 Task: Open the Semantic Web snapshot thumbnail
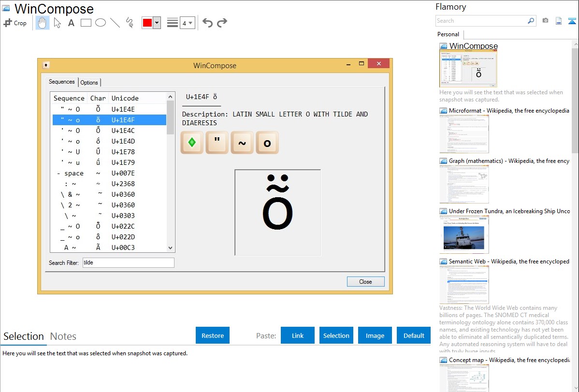(464, 285)
